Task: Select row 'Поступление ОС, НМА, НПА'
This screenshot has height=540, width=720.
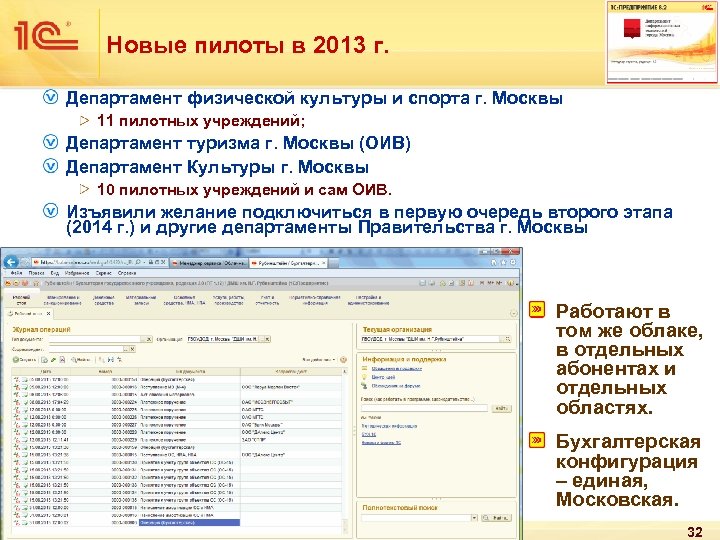Action: (x=177, y=455)
